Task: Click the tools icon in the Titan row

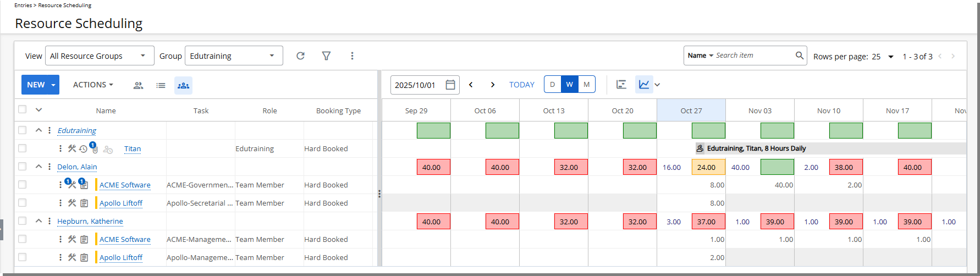Action: [71, 148]
